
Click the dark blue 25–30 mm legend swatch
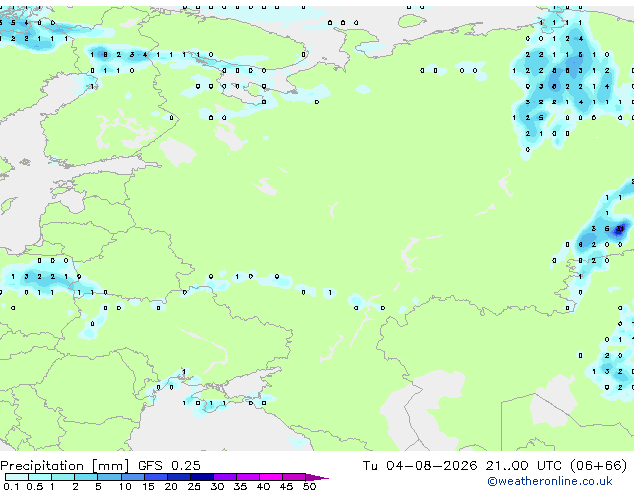[x=202, y=477]
